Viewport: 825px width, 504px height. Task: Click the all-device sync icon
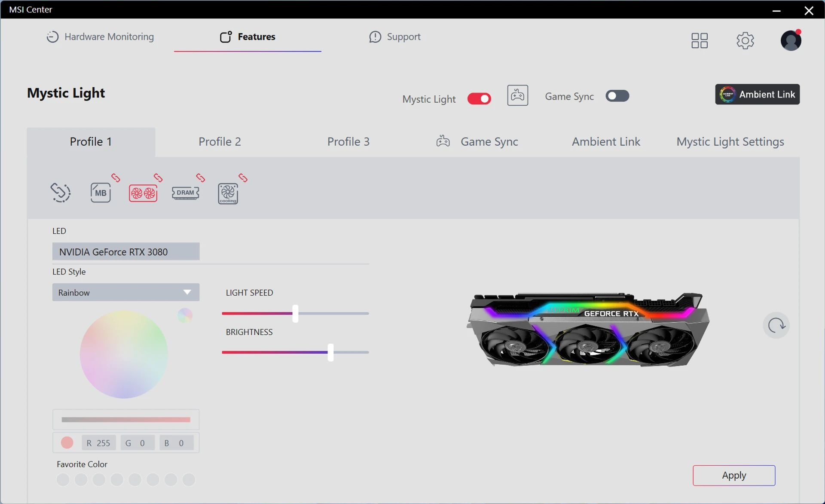pos(61,192)
